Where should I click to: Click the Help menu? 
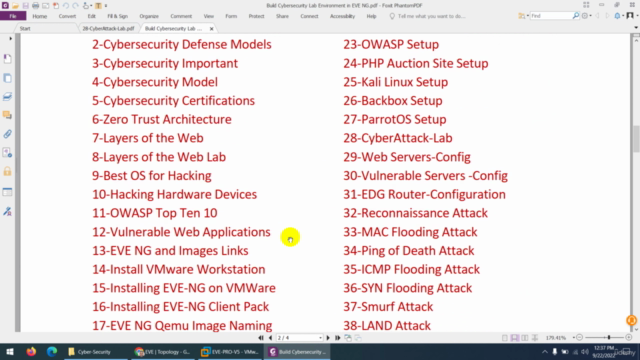(371, 16)
